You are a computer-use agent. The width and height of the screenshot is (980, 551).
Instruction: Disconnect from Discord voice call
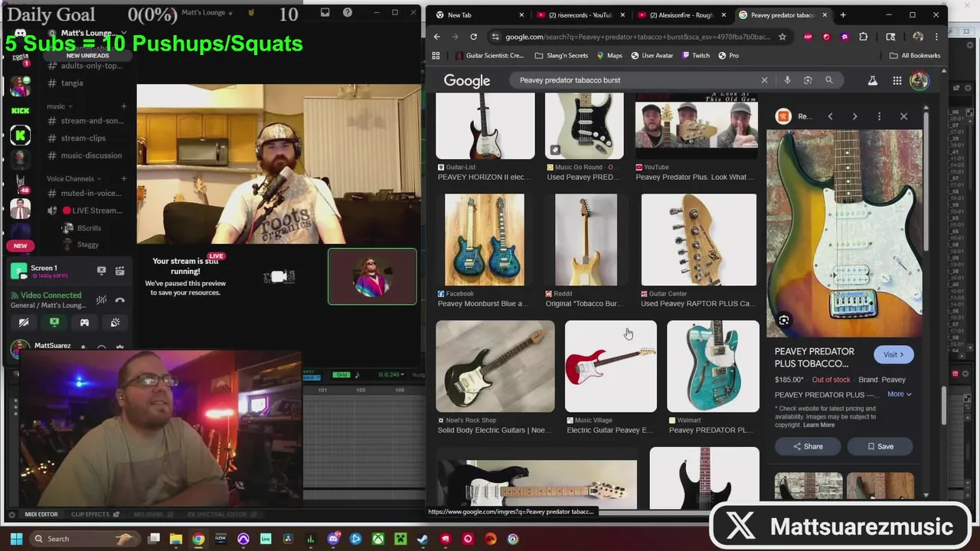click(119, 300)
